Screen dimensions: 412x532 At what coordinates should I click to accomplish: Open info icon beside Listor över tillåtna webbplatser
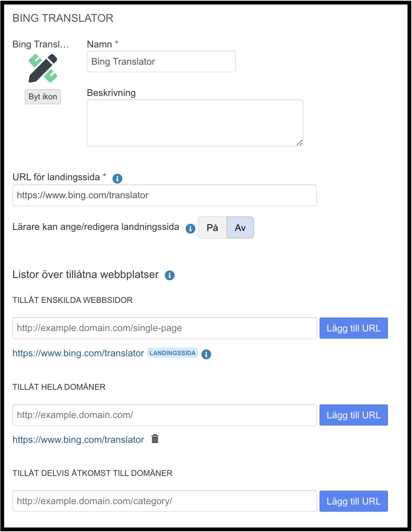(170, 275)
